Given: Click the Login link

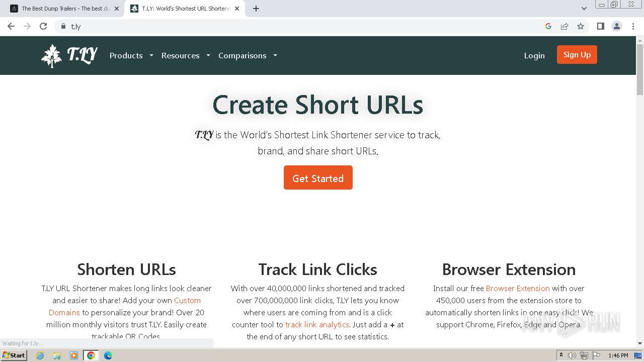Looking at the screenshot, I should pos(534,55).
